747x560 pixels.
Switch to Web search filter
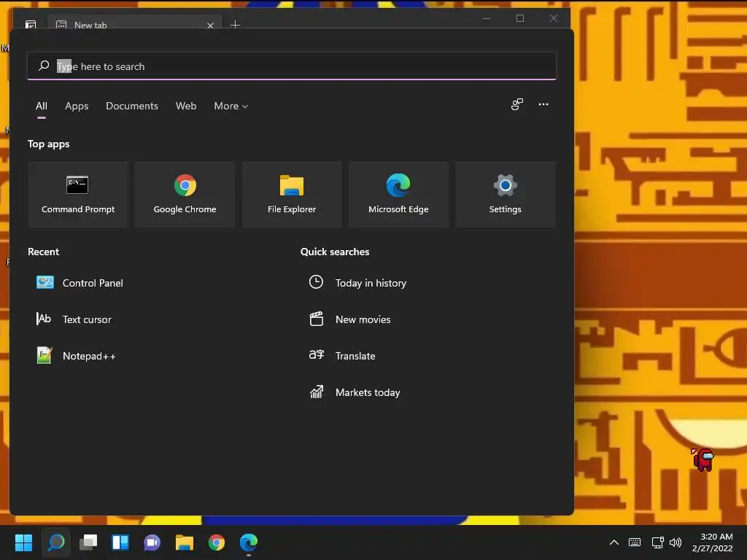pyautogui.click(x=186, y=106)
